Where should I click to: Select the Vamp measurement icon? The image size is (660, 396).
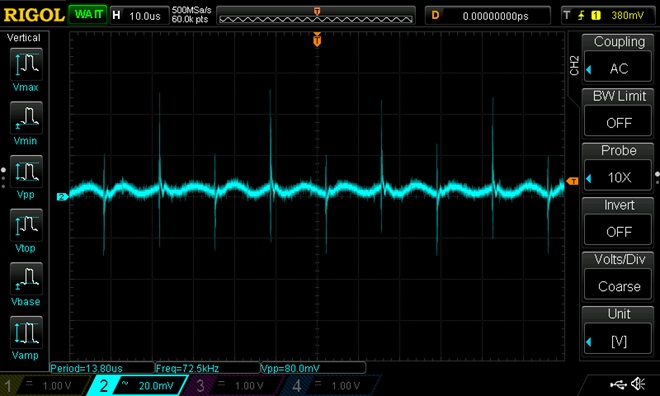[26, 332]
